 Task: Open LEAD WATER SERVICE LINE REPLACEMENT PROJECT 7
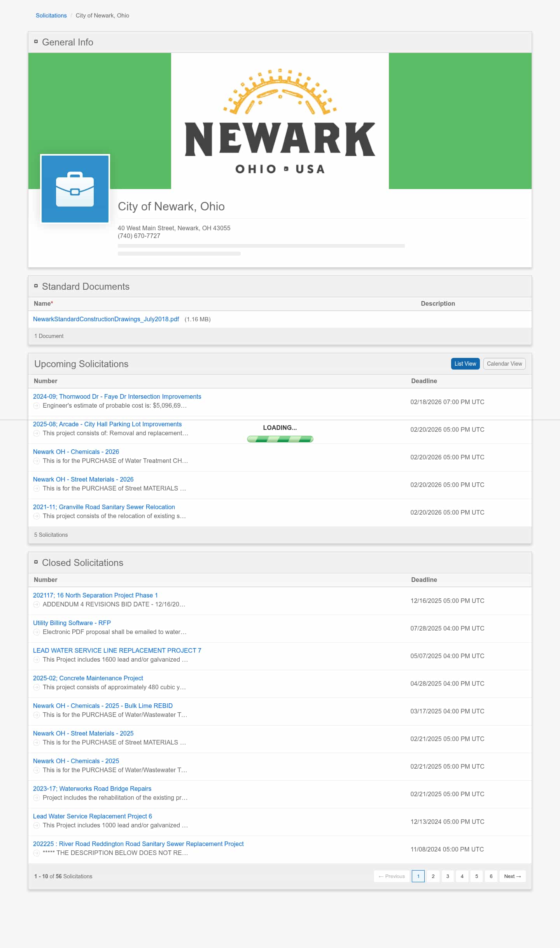(117, 650)
